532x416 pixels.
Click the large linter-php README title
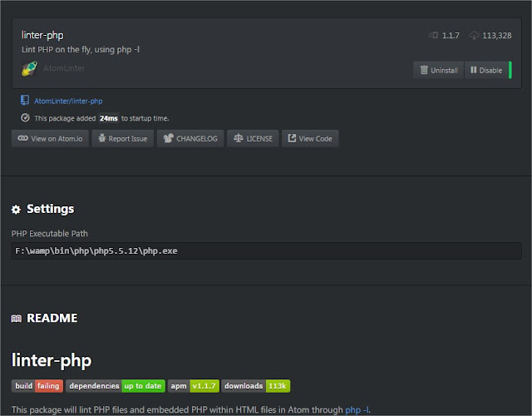point(52,360)
